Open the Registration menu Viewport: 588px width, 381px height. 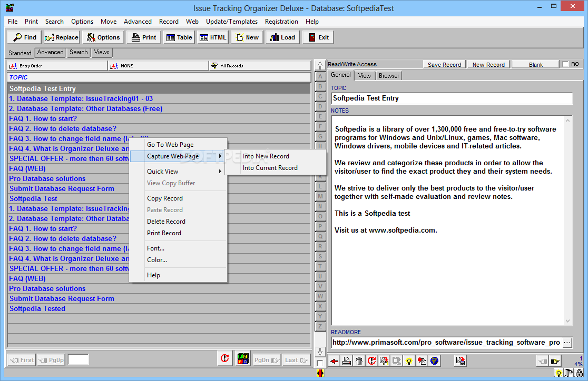281,22
